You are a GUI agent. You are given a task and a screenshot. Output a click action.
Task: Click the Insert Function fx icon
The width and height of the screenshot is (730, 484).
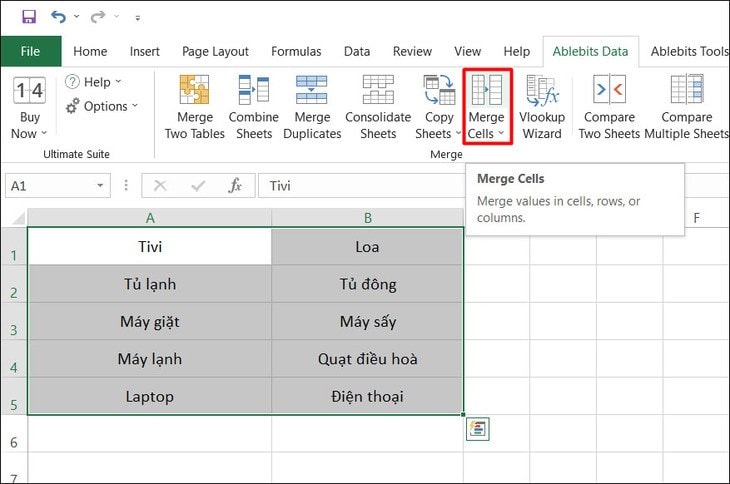235,186
